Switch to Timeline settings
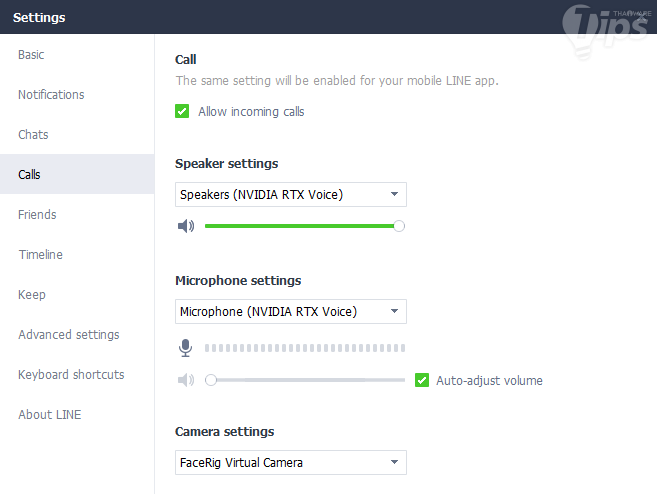The width and height of the screenshot is (657, 494). pos(77,254)
